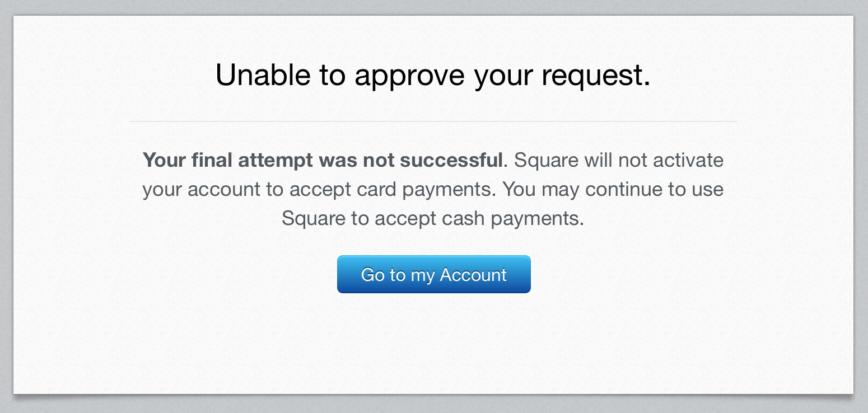The height and width of the screenshot is (413, 868).
Task: Select the bold 'Your final attempt was not successful' text
Action: (323, 160)
